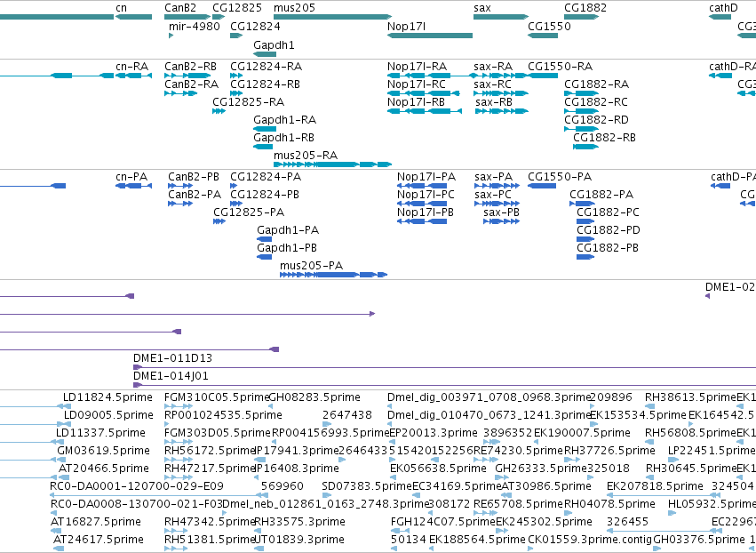
Task: Select the CanB2-RA transcript label
Action: point(191,84)
